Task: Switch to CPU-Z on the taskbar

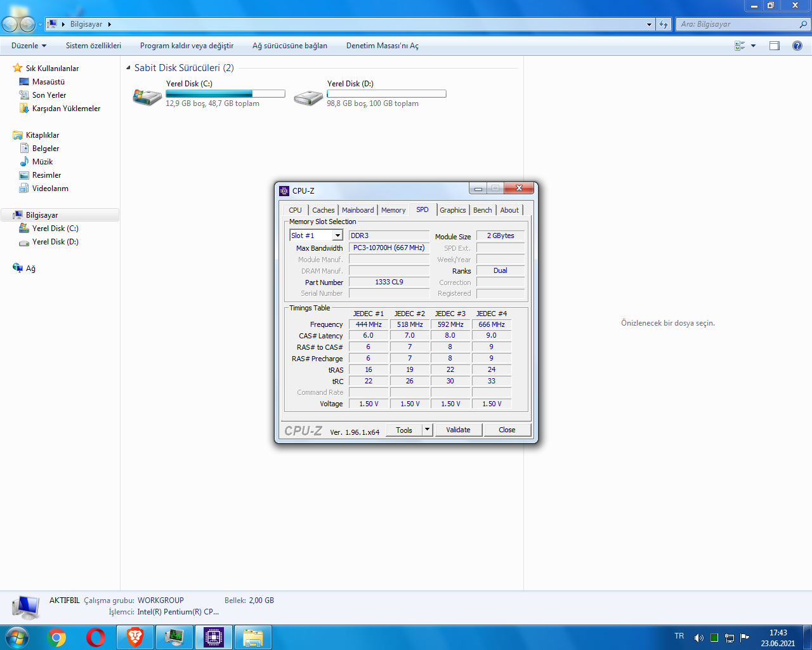Action: (x=214, y=637)
